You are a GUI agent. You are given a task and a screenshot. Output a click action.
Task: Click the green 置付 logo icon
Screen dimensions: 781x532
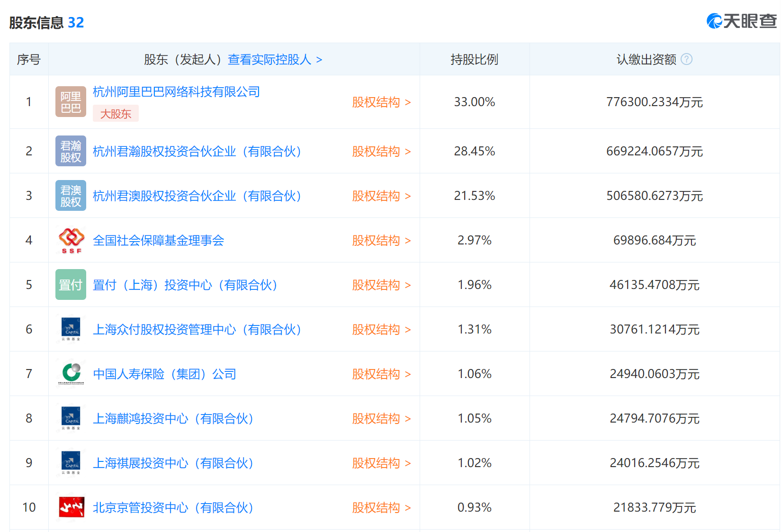coord(71,285)
